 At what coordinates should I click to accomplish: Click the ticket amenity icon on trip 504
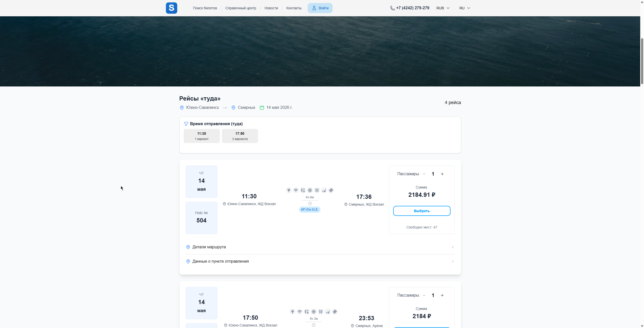pyautogui.click(x=331, y=190)
